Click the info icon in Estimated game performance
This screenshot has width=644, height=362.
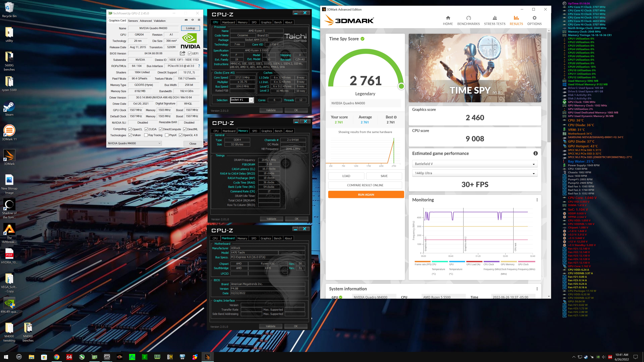[x=535, y=153]
